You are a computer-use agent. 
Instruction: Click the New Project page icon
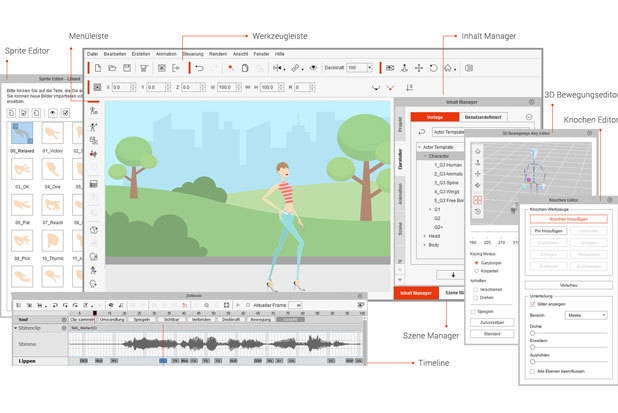coord(98,68)
